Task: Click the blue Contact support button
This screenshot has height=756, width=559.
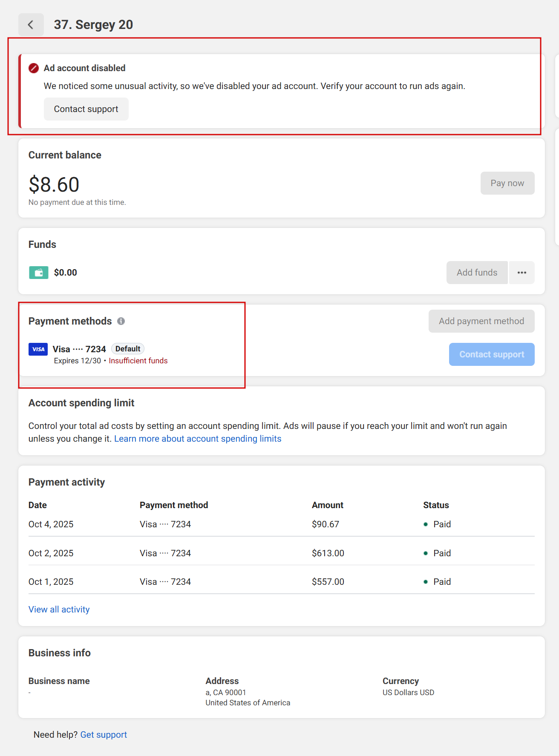Action: tap(492, 354)
